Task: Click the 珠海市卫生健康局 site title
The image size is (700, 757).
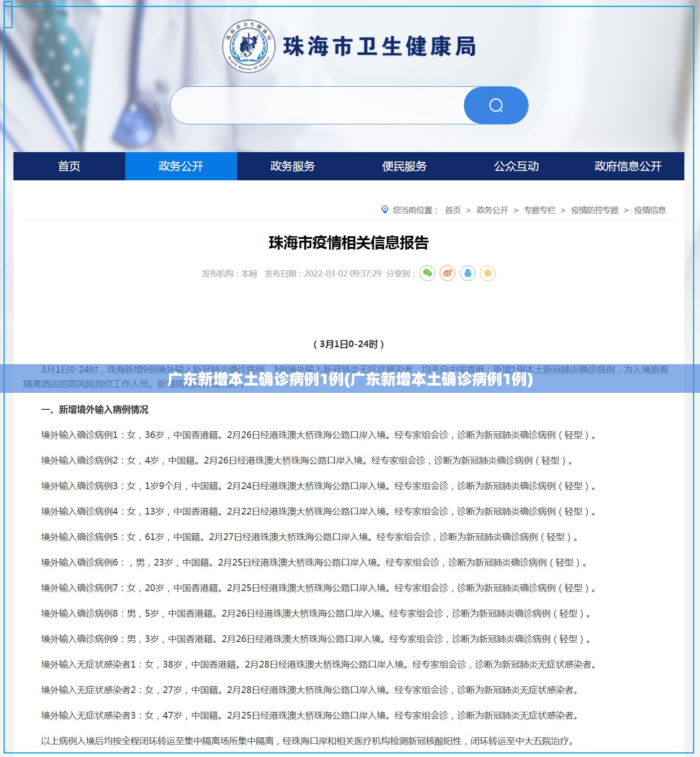Action: coord(379,47)
